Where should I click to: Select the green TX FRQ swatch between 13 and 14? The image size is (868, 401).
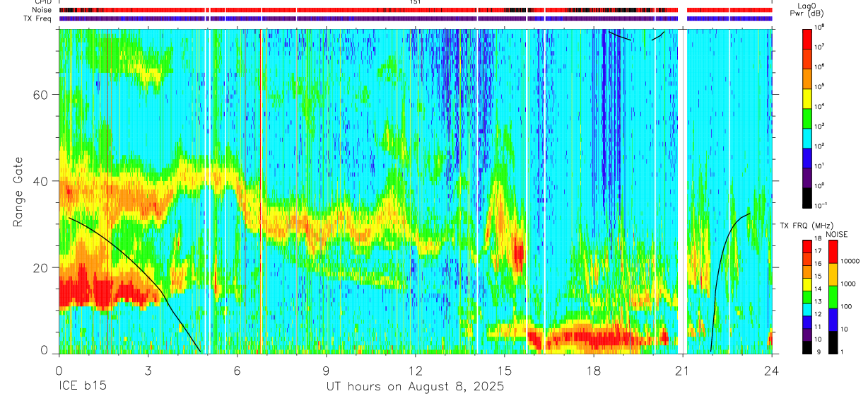coord(807,296)
